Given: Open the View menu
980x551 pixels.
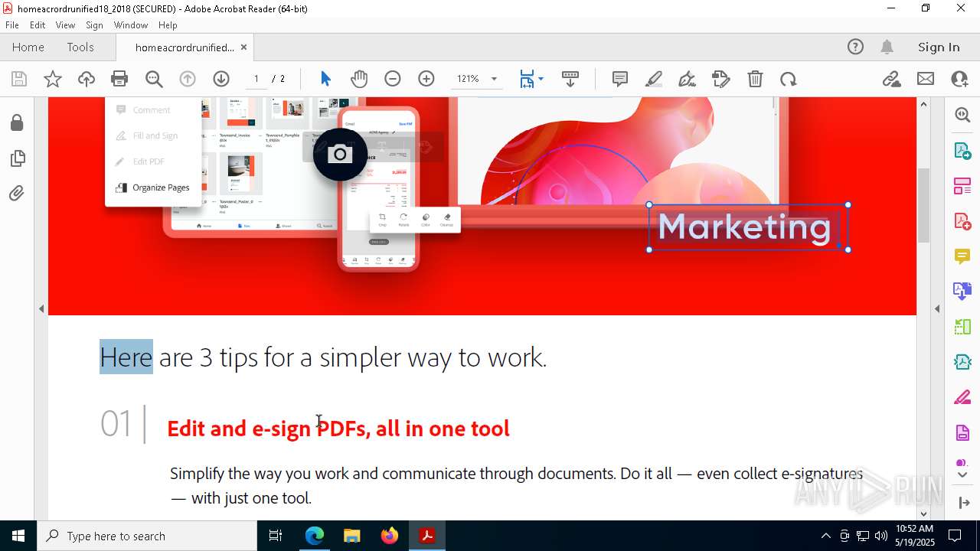Looking at the screenshot, I should [65, 25].
